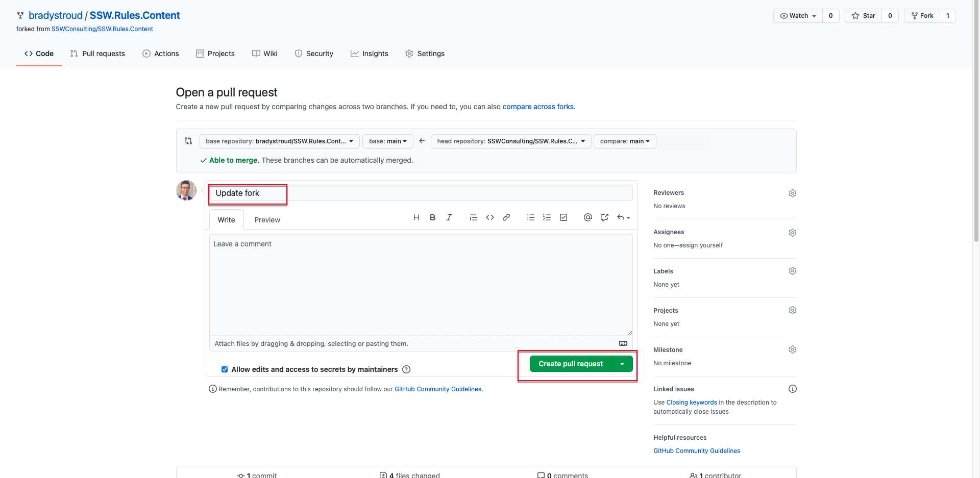Screen dimensions: 980x478
Task: Click the star count number
Action: [890, 16]
